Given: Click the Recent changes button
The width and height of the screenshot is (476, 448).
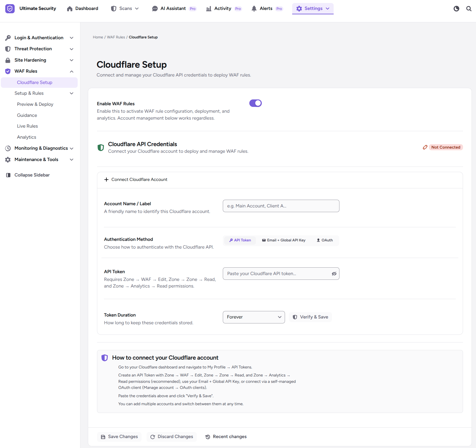Looking at the screenshot, I should [x=226, y=437].
